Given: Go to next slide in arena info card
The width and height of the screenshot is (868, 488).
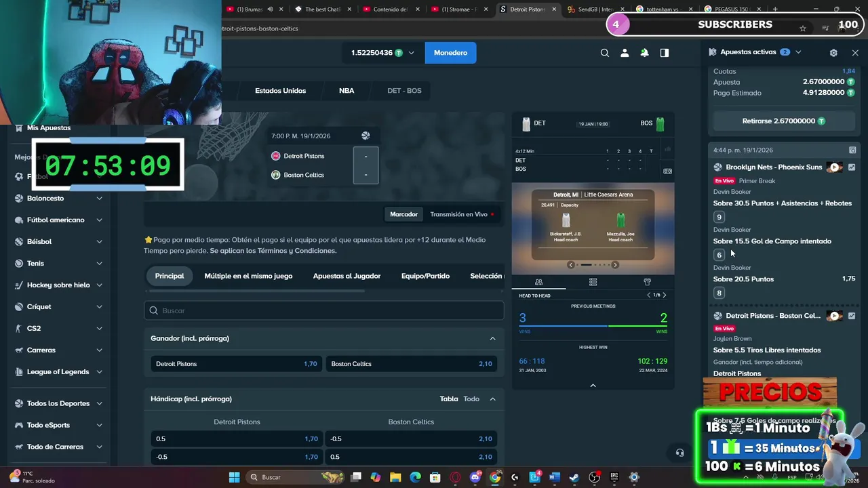Looking at the screenshot, I should (x=615, y=265).
